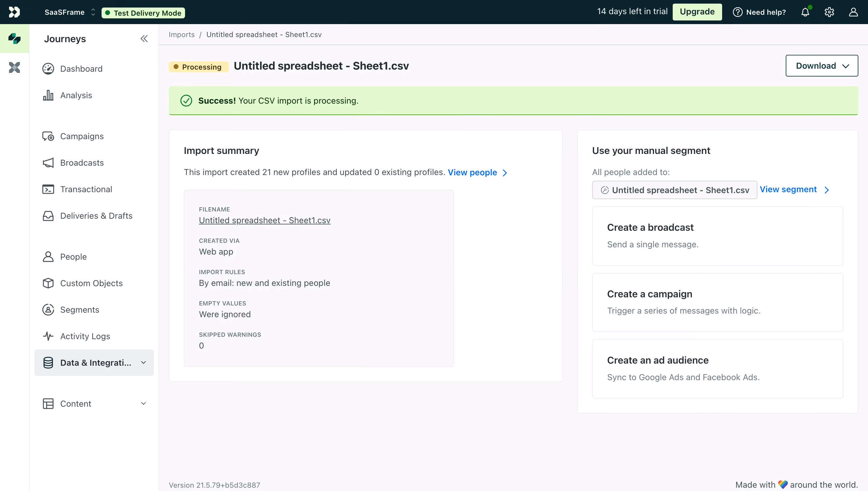This screenshot has height=491, width=868.
Task: Select the Journeys product icon in left rail
Action: pyautogui.click(x=14, y=39)
